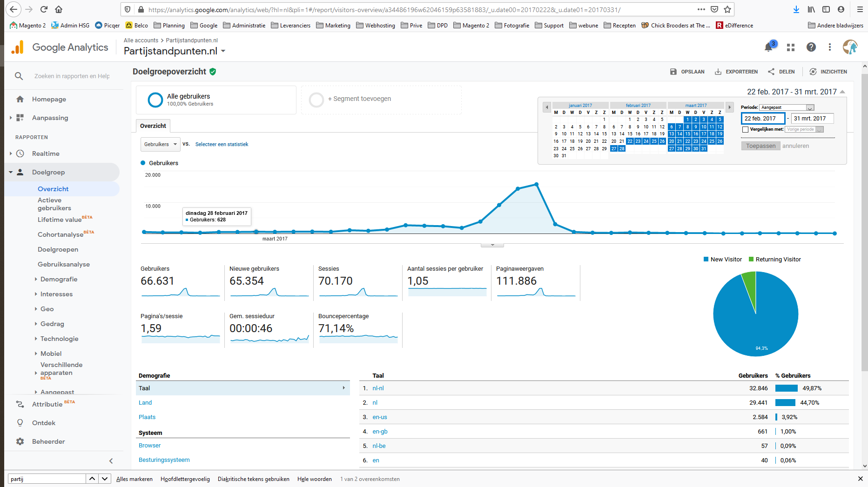
Task: Select the Taal demografie row
Action: [243, 388]
